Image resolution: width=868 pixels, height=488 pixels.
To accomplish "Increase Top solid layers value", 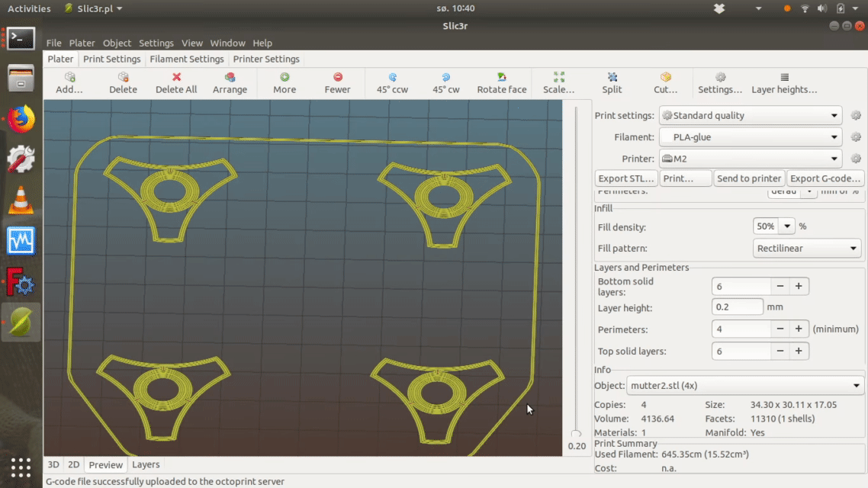I will [x=799, y=351].
